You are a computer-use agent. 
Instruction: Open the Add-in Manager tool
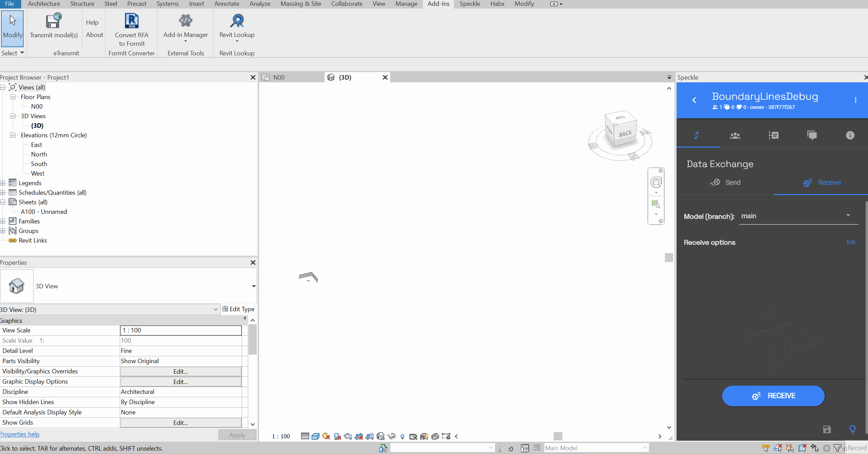[x=185, y=29]
